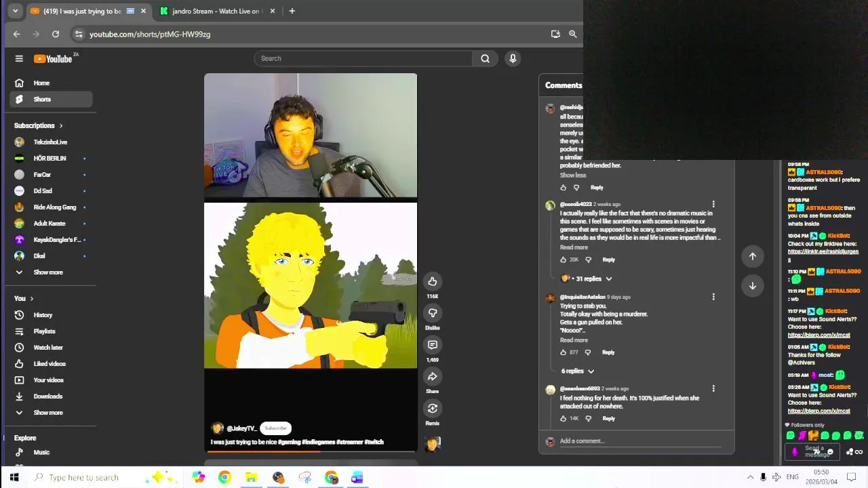Open HÖR BERLIN subscription channel
Image resolution: width=868 pixels, height=488 pixels.
[51, 159]
